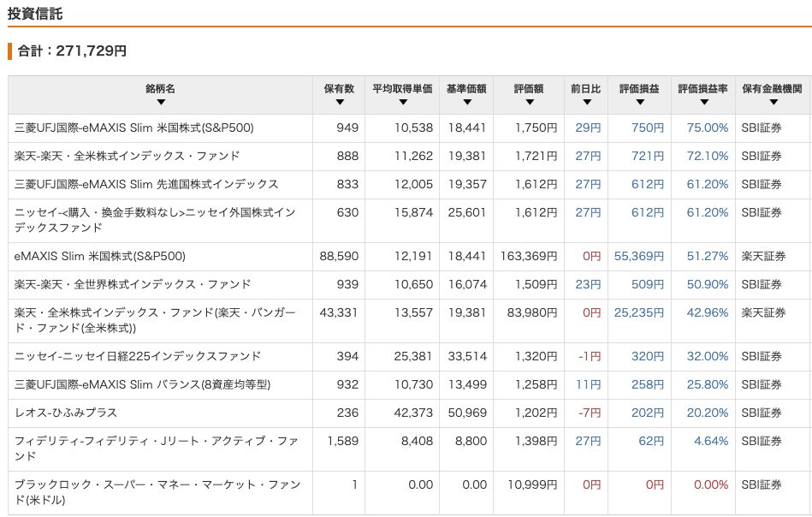Screen dimensions: 812x517
Task: Sort by 評価損益率 column arrow
Action: click(x=704, y=102)
